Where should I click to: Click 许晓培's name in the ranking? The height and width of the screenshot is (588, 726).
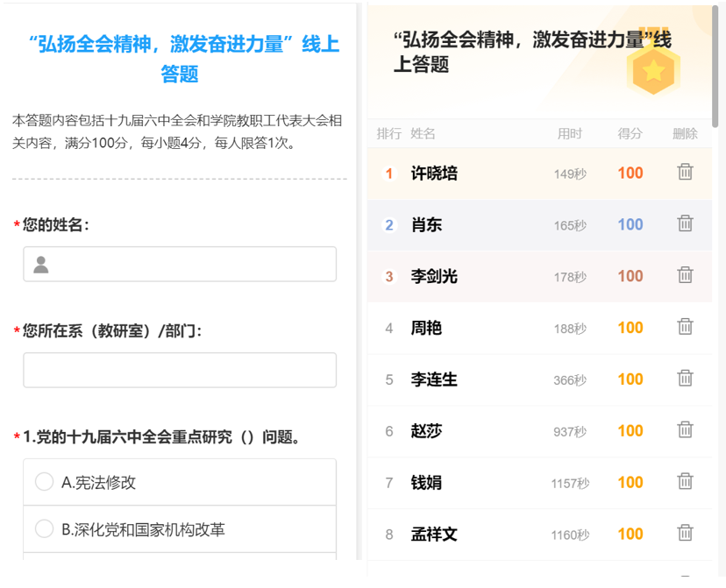[x=434, y=174]
